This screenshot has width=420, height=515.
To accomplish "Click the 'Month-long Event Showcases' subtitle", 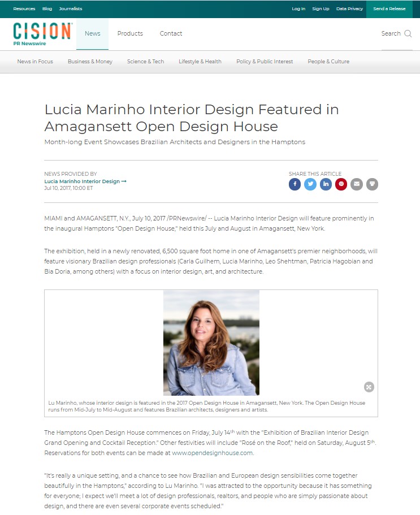I will tap(175, 142).
